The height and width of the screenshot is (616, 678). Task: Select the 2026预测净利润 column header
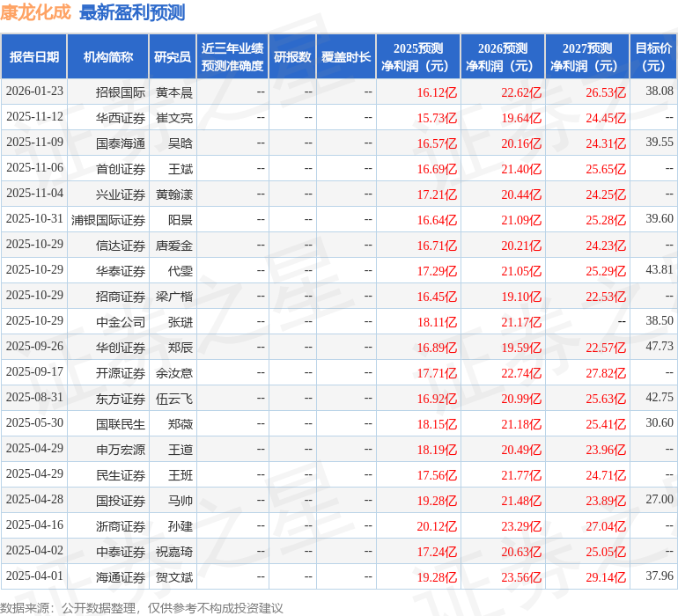click(503, 56)
